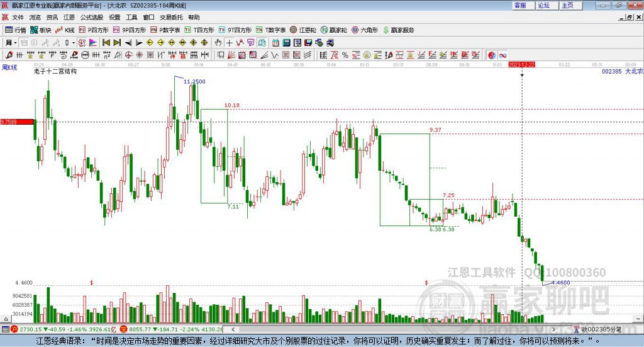The height and width of the screenshot is (347, 644).
Task: Click the 主页 homepage button
Action: point(571,5)
